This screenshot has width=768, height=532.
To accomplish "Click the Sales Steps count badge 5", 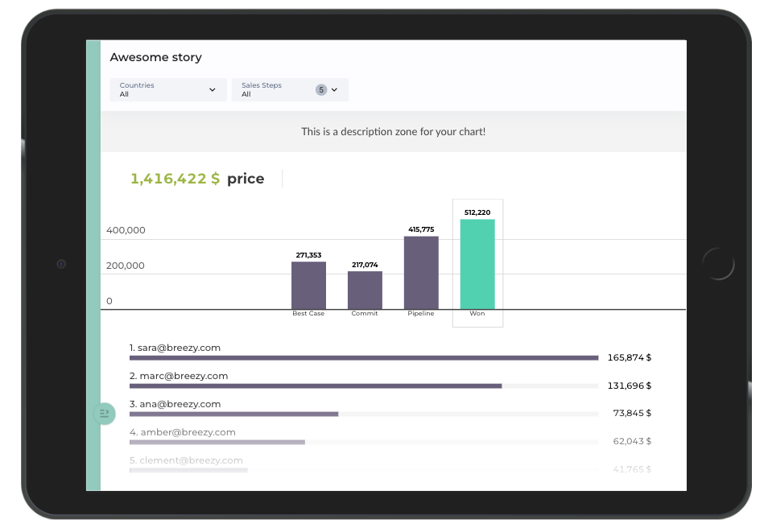I will tap(321, 90).
